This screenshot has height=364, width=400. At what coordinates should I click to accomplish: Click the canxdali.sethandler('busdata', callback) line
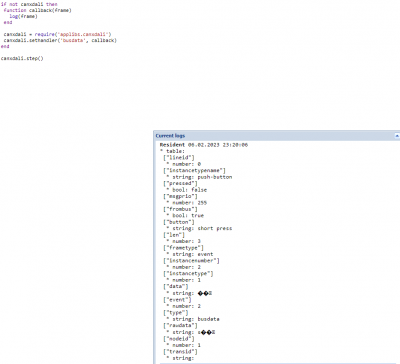coord(60,40)
